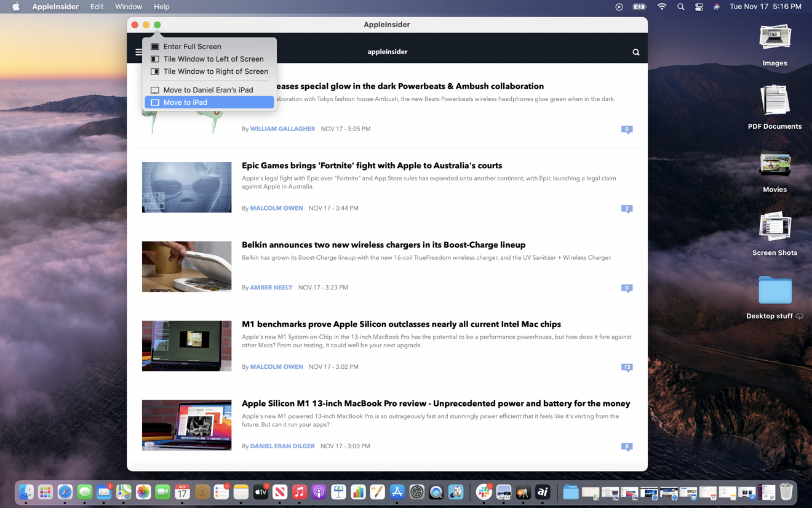Launch Safari from the Dock
812x508 pixels.
pos(65,492)
